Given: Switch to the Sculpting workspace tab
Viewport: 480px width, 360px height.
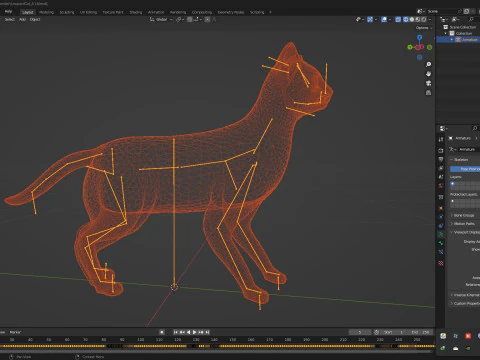Looking at the screenshot, I should tap(67, 12).
